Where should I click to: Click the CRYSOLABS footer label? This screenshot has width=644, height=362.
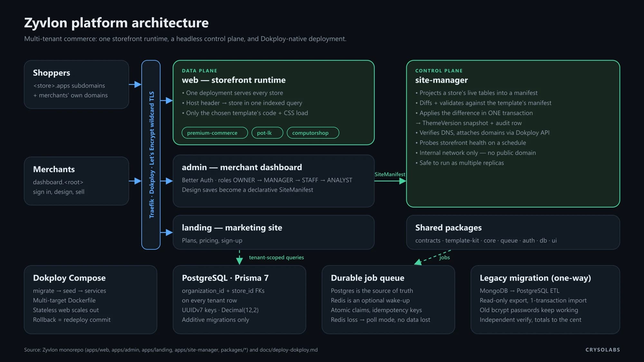(x=602, y=350)
